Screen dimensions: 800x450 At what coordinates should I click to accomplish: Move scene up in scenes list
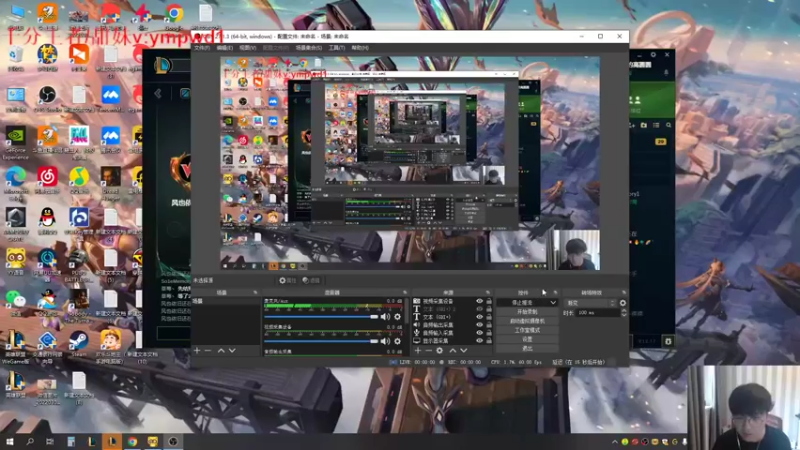pyautogui.click(x=221, y=351)
